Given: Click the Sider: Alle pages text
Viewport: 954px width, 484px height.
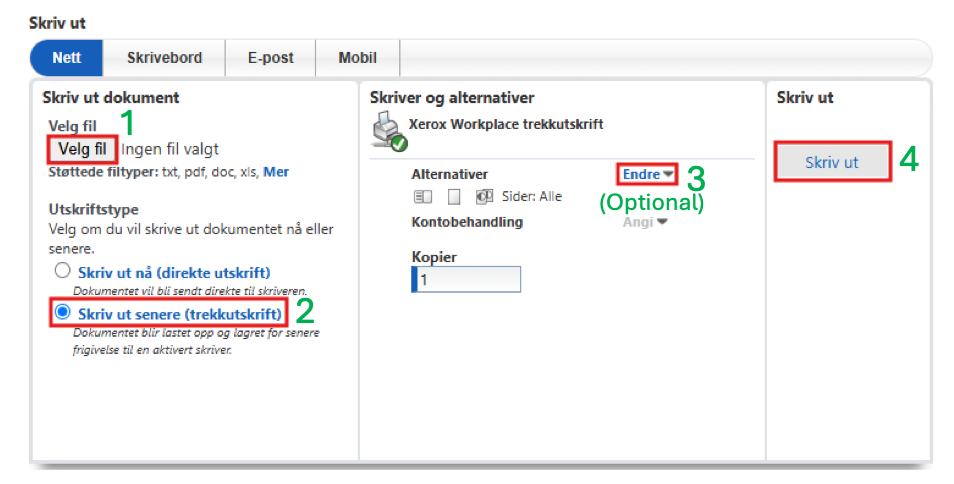Looking at the screenshot, I should tap(532, 196).
